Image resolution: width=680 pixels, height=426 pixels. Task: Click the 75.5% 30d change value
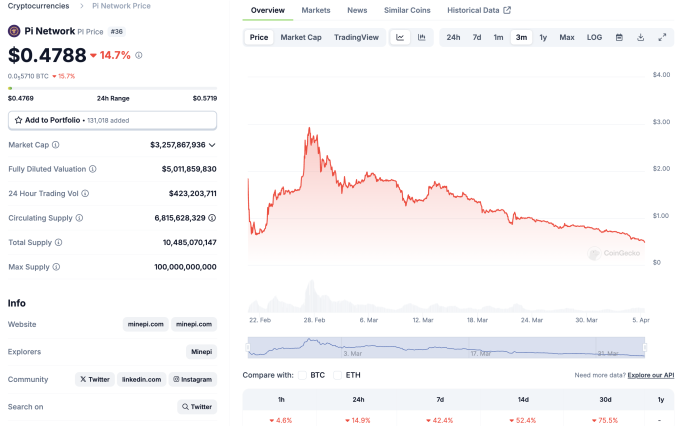tap(605, 420)
